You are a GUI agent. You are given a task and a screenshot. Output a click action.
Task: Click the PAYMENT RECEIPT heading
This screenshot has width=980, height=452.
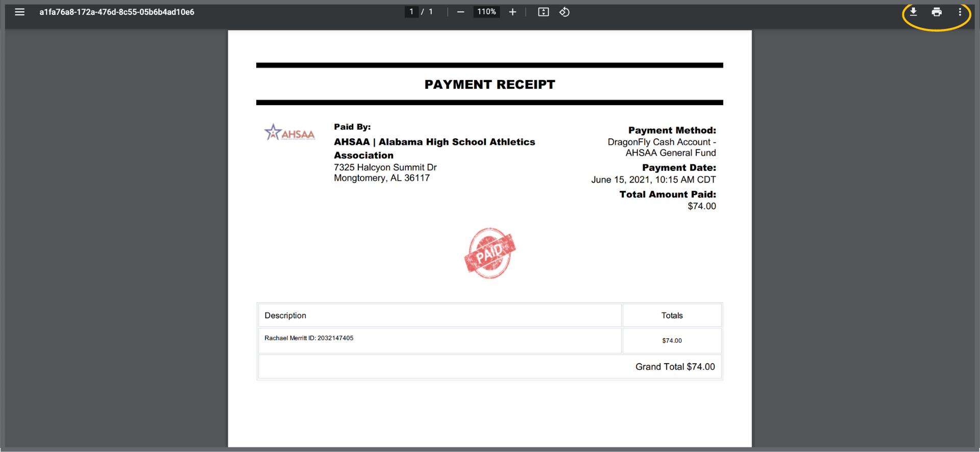489,85
